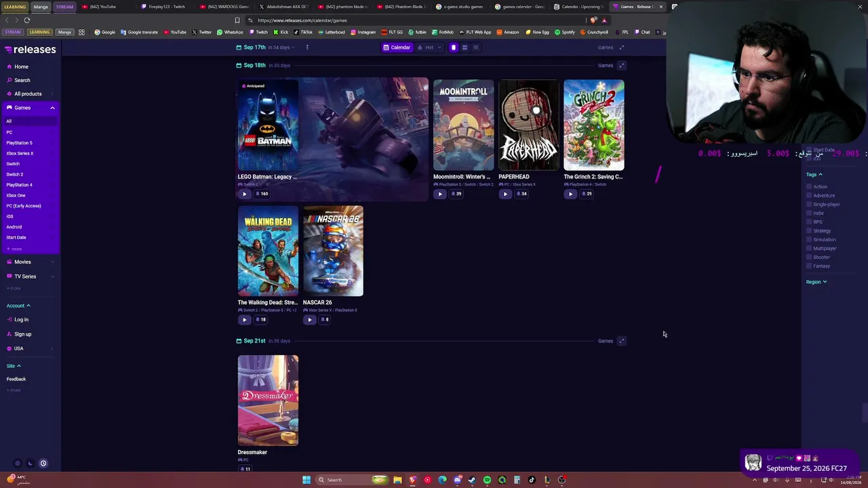The image size is (868, 488).
Task: Select the Android platform filter
Action: (x=14, y=227)
